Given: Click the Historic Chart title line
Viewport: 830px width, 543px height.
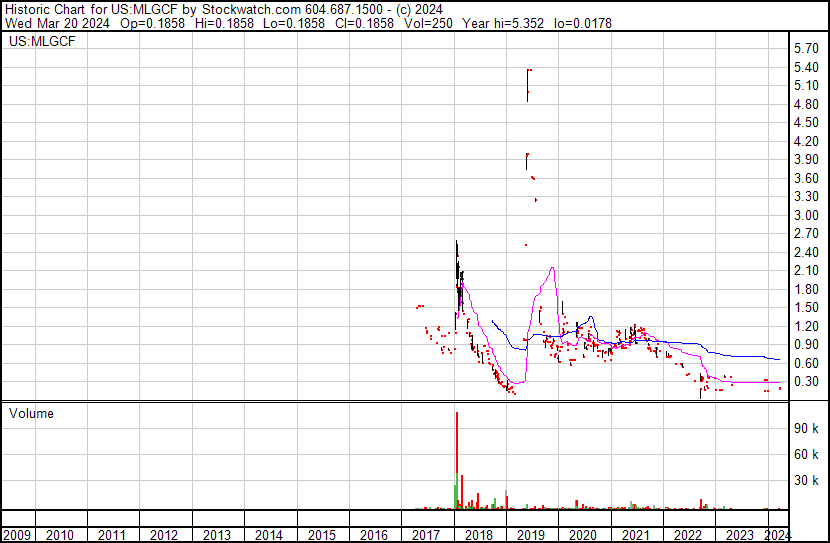Looking at the screenshot, I should click(x=224, y=10).
